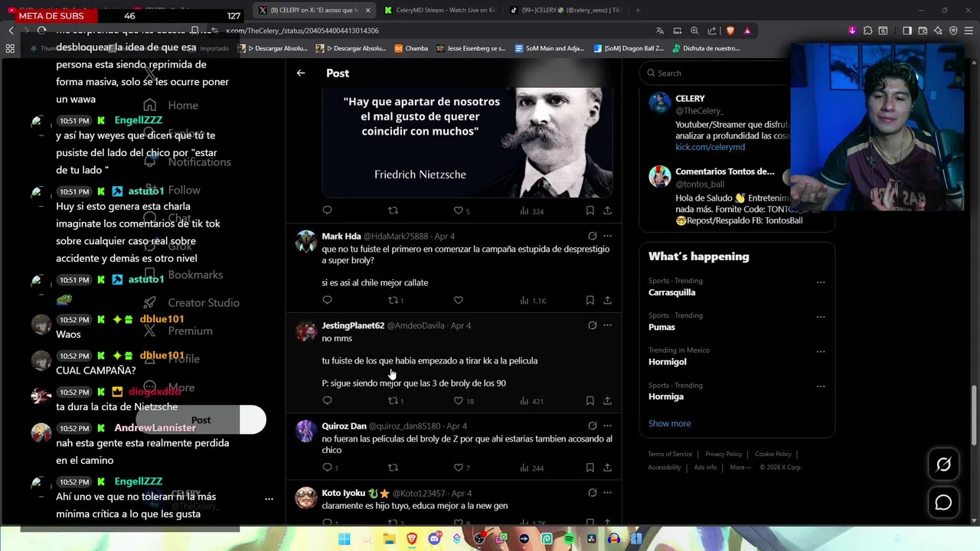Open more options on JestingPlanet62's tweet
Screen dimensions: 980x551
click(x=607, y=325)
